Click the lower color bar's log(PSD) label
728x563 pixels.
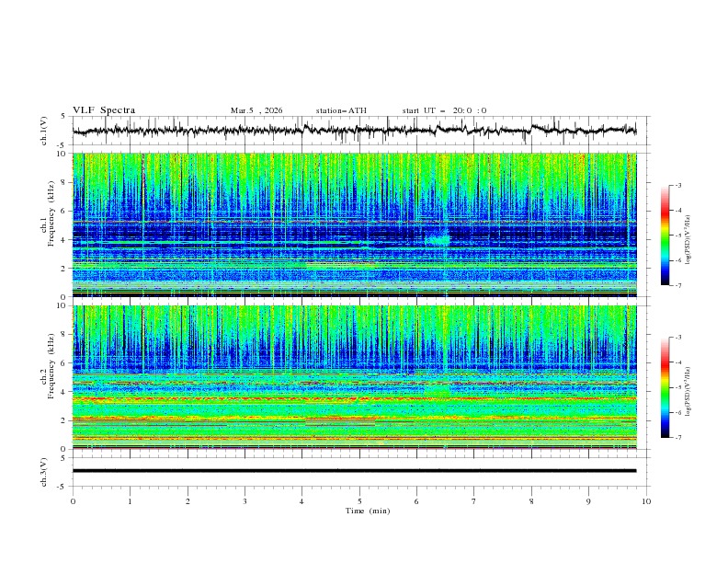click(x=688, y=392)
